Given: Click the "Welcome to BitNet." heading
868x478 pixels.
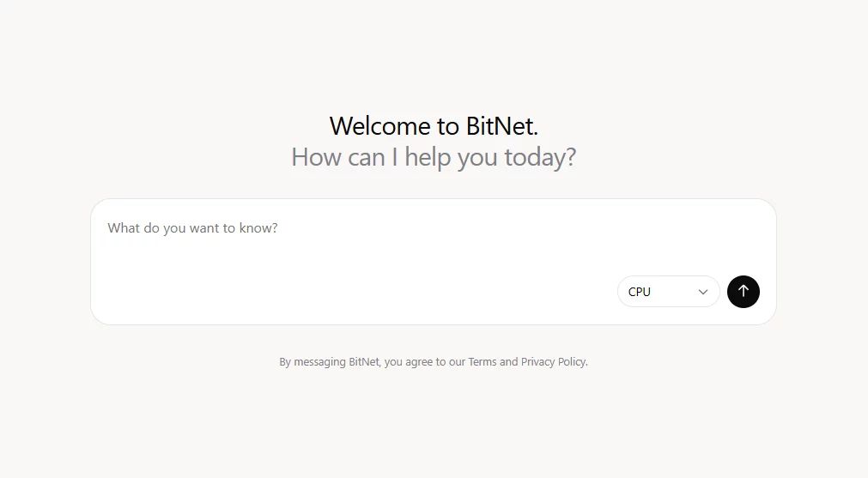Looking at the screenshot, I should [x=434, y=126].
